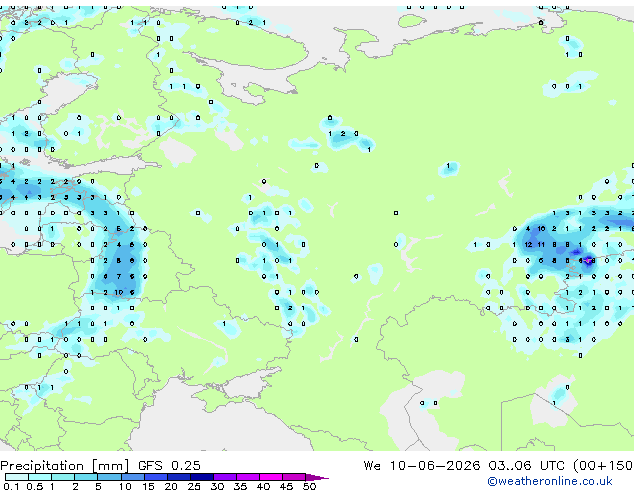Click the '0.1' legend tick label

tap(11, 486)
